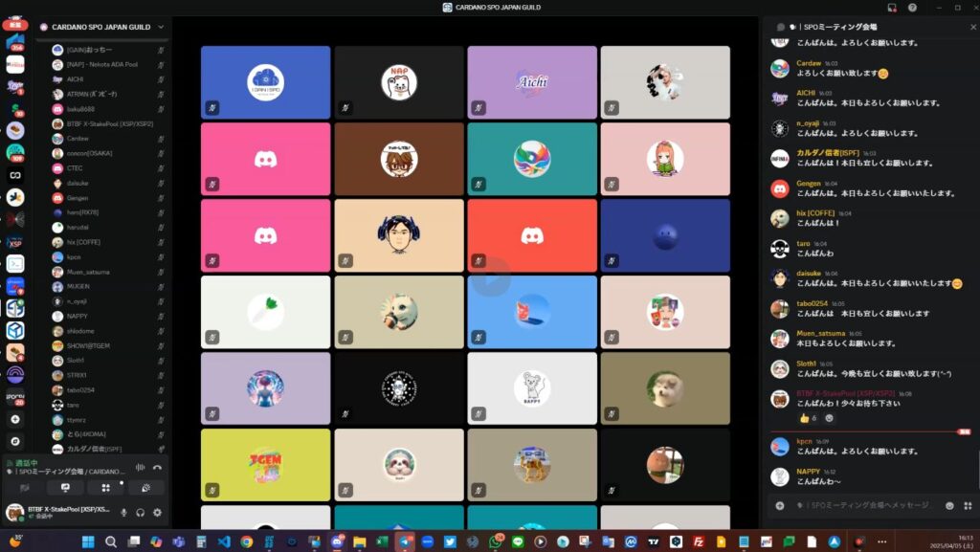980x552 pixels.
Task: Open Windows taskbar search
Action: click(111, 541)
